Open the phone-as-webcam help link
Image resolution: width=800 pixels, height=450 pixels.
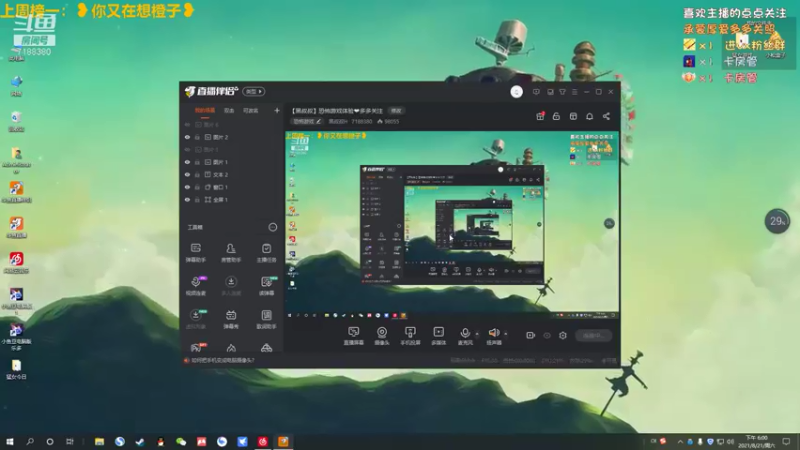point(222,360)
